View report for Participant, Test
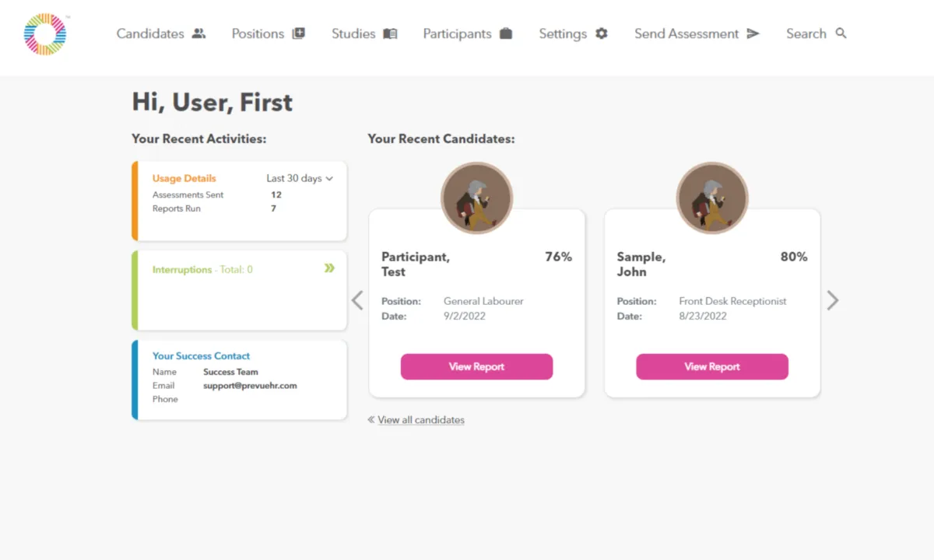 pos(476,366)
